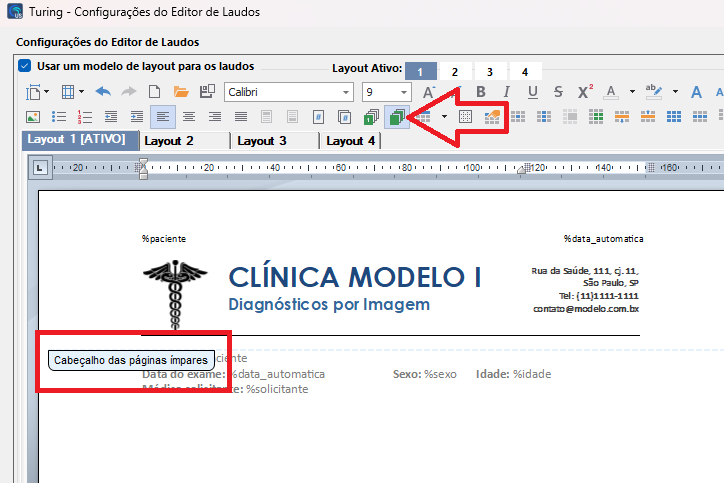The height and width of the screenshot is (483, 724).
Task: Toggle underline formatting
Action: 533,92
